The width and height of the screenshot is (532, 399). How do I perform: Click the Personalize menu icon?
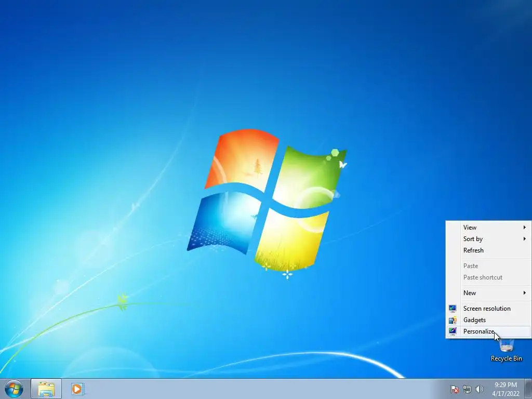pos(453,331)
